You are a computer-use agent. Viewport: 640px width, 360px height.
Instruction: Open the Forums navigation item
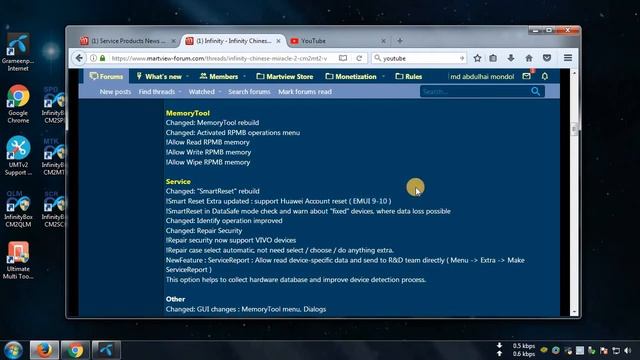[x=106, y=76]
